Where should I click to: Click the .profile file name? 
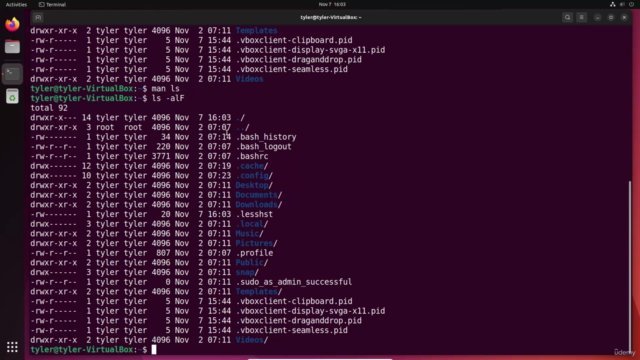(254, 253)
